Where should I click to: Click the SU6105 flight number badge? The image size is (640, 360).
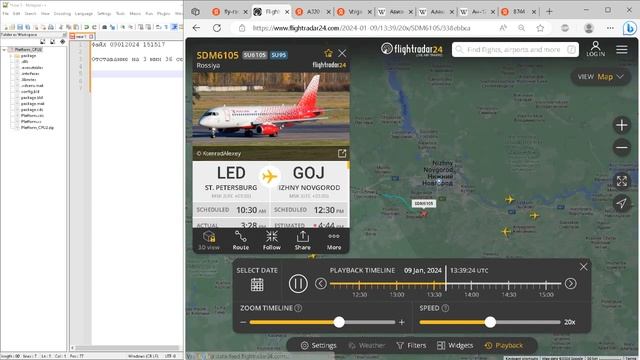(x=255, y=55)
